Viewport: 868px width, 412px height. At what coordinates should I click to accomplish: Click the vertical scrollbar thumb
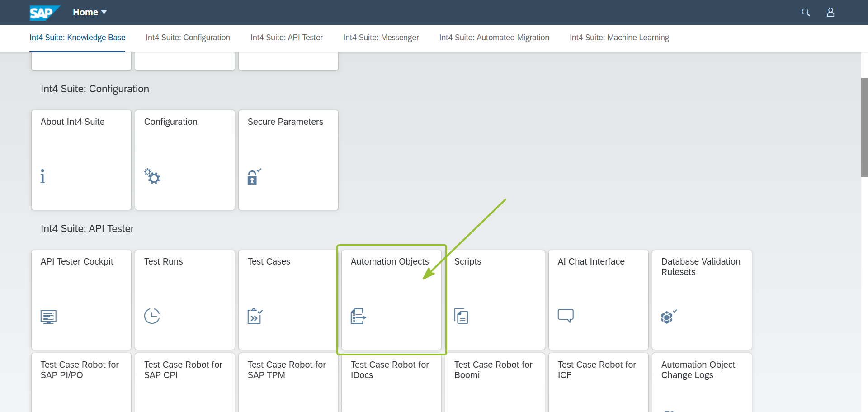[864, 127]
